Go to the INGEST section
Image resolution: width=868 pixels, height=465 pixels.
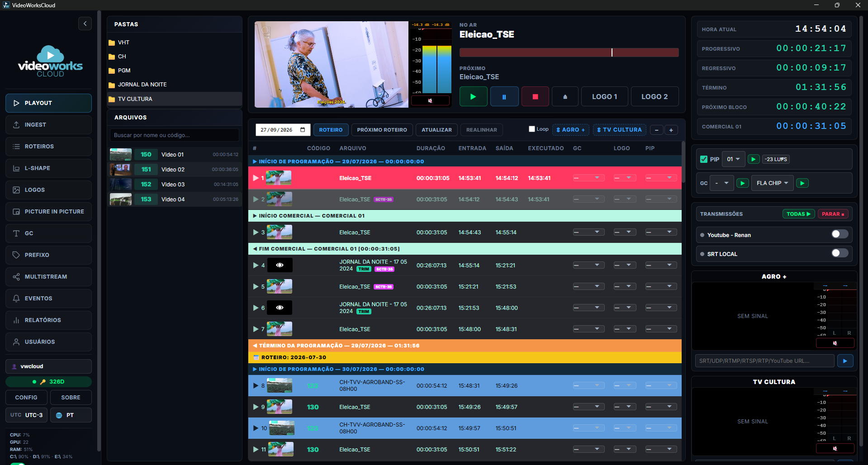(48, 125)
